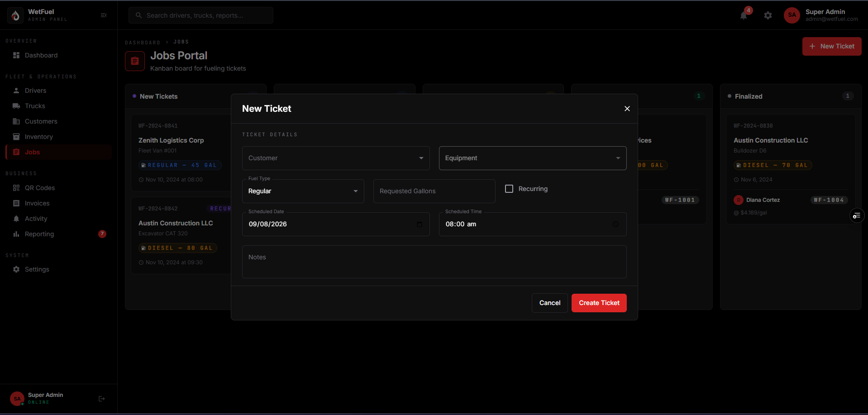Open Reporting in the sidebar

pos(59,234)
